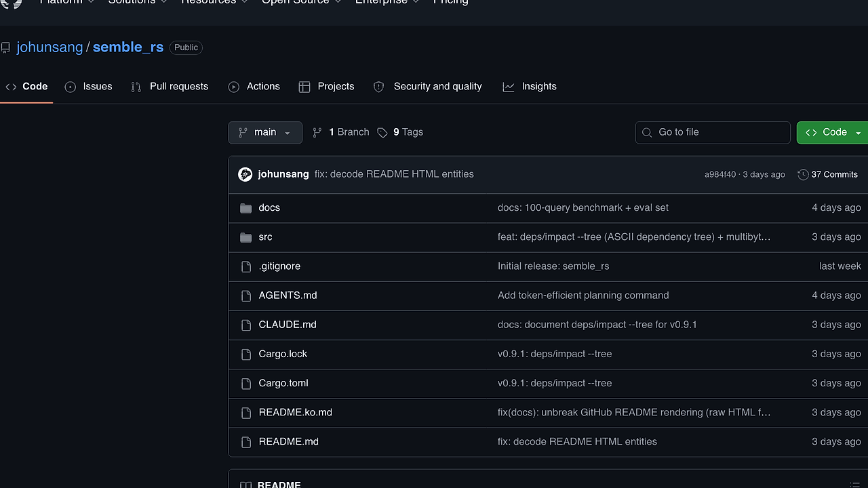Click the .gitignore file icon
Viewport: 868px width, 488px height.
(246, 266)
